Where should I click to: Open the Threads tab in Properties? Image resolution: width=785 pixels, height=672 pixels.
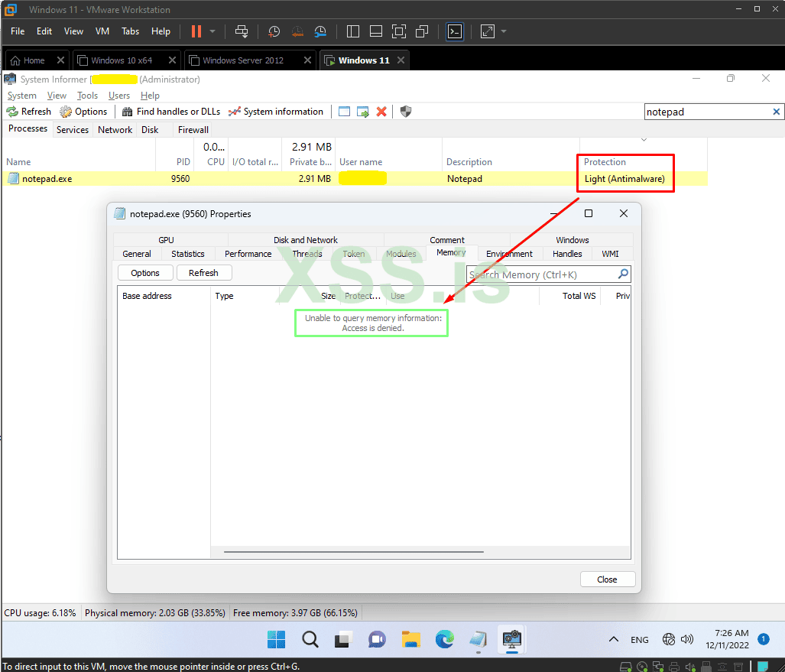click(x=307, y=254)
